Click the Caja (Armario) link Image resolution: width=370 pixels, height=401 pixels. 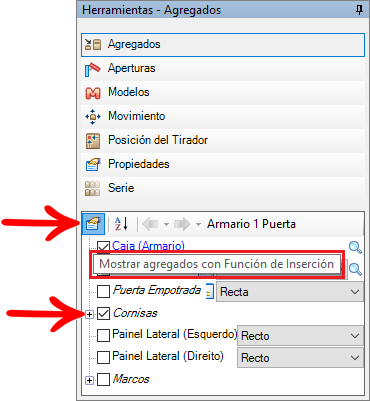click(x=148, y=246)
